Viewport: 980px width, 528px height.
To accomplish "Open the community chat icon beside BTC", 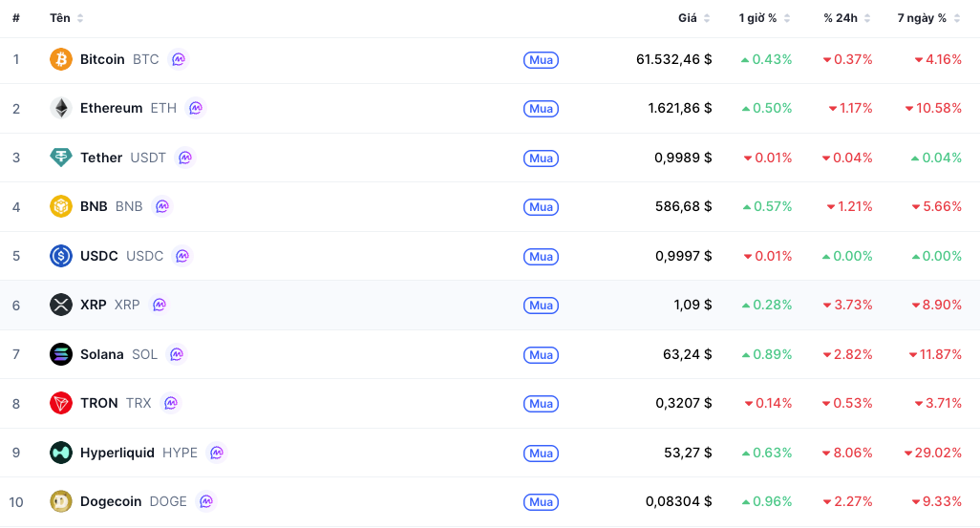I will 179,59.
